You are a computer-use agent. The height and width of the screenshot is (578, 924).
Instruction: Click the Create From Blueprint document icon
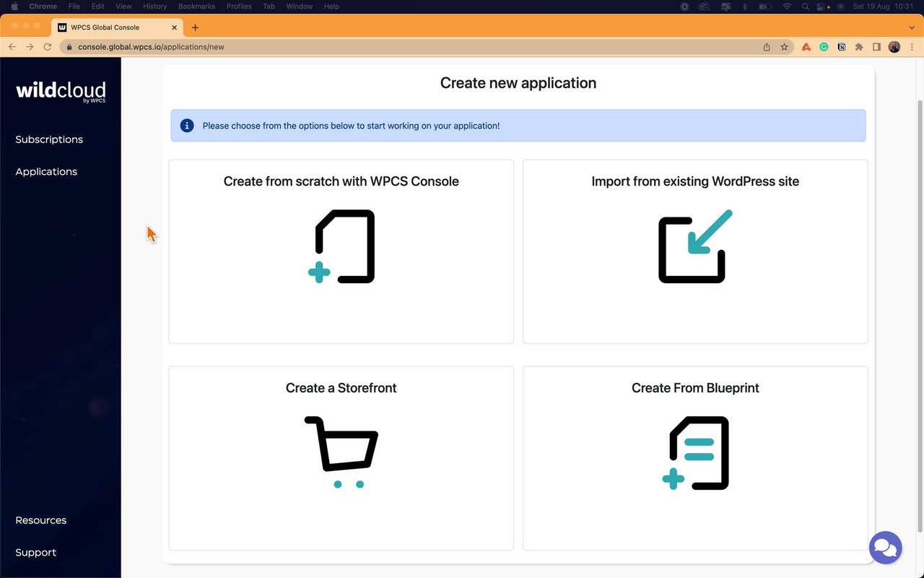pos(695,453)
